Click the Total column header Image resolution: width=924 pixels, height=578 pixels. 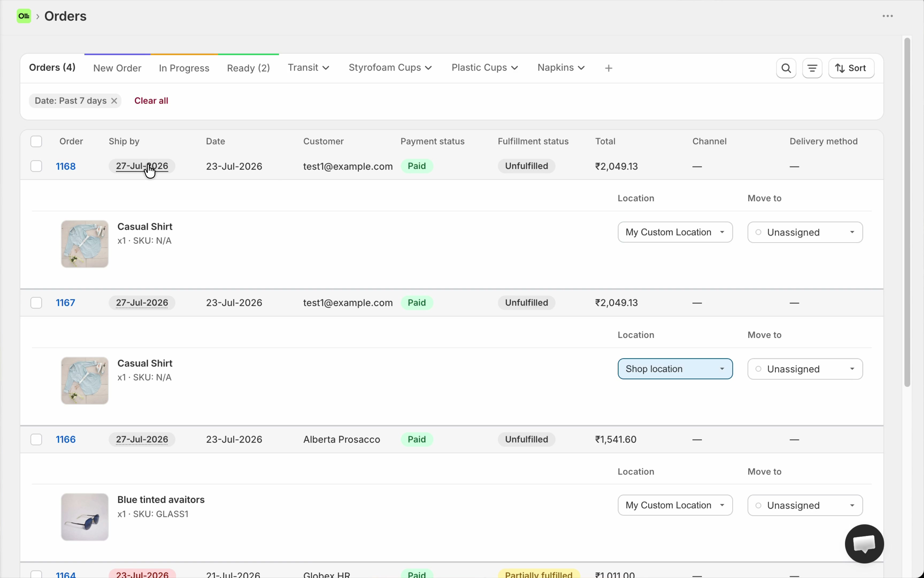point(605,142)
